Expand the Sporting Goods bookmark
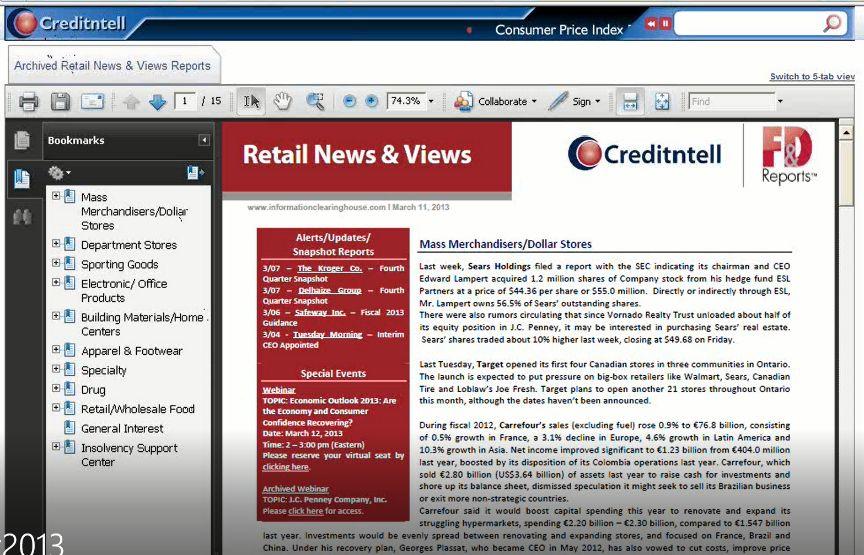Viewport: 864px width, 555px height. [56, 263]
